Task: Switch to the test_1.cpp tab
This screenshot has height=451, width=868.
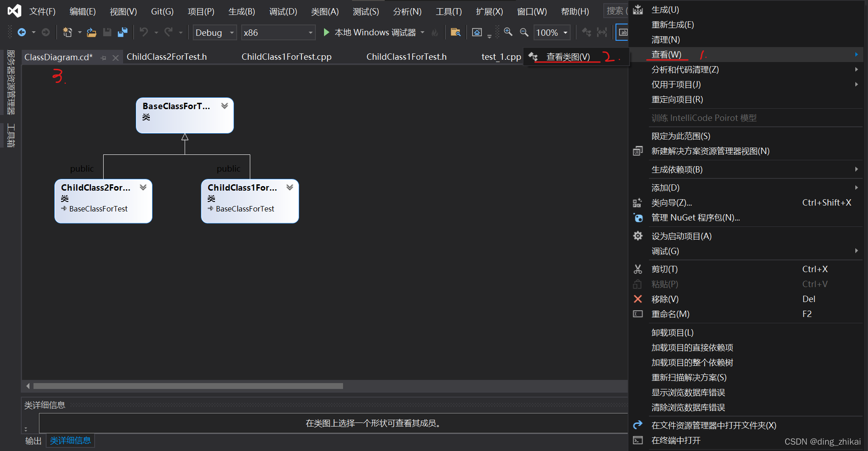Action: click(501, 57)
